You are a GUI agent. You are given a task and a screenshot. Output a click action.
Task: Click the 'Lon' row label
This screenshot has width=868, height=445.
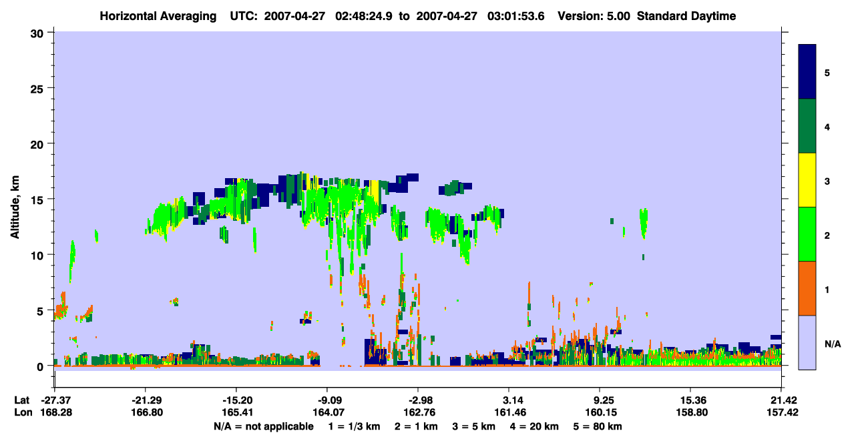pos(23,412)
